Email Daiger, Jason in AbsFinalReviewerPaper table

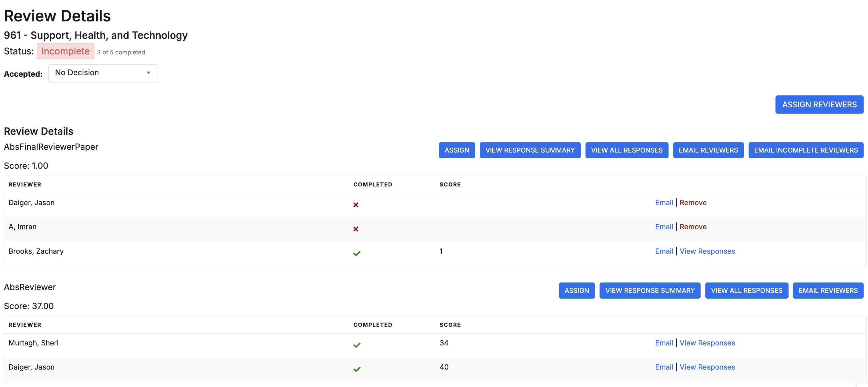click(x=664, y=203)
